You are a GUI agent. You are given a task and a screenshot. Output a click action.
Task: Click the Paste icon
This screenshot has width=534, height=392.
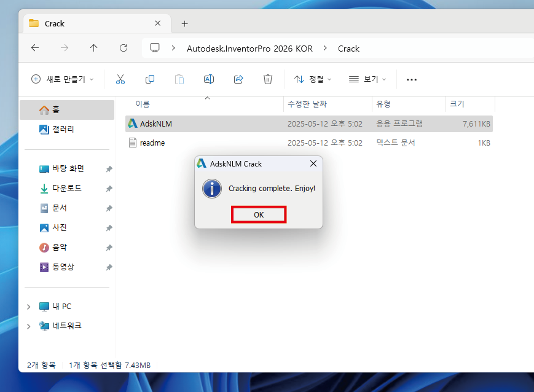(x=179, y=79)
